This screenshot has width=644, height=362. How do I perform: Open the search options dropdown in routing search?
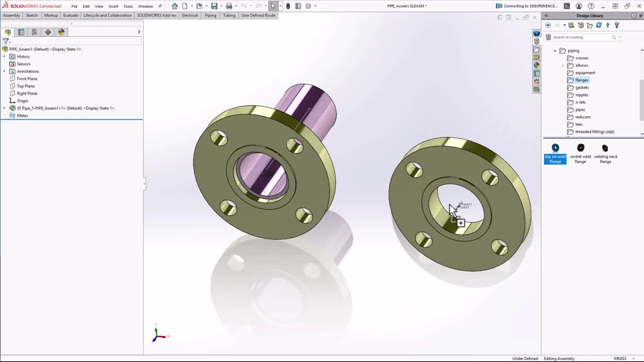tap(620, 38)
